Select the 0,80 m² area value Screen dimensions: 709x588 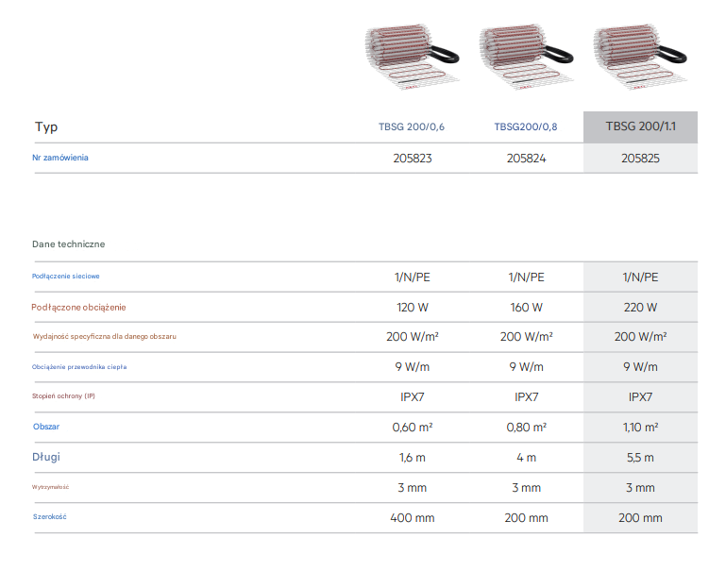click(x=527, y=428)
